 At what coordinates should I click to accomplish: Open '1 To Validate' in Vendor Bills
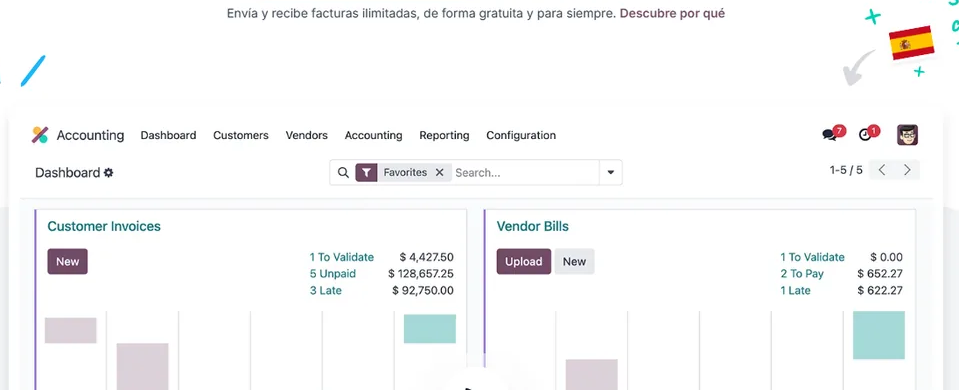[x=812, y=257]
